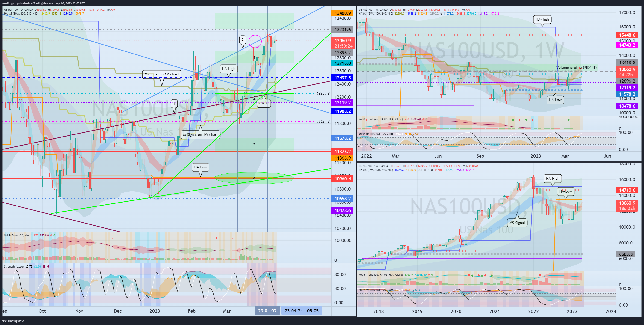Click the 12255.2 dotted line price text
The image size is (644, 325).
pos(323,93)
